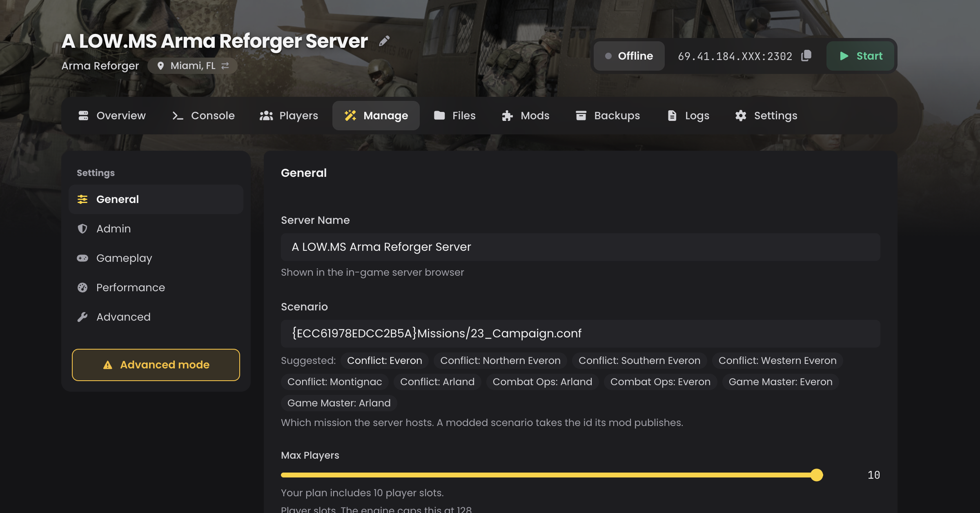This screenshot has width=980, height=513.
Task: Click the Mods puzzle piece icon
Action: point(508,116)
